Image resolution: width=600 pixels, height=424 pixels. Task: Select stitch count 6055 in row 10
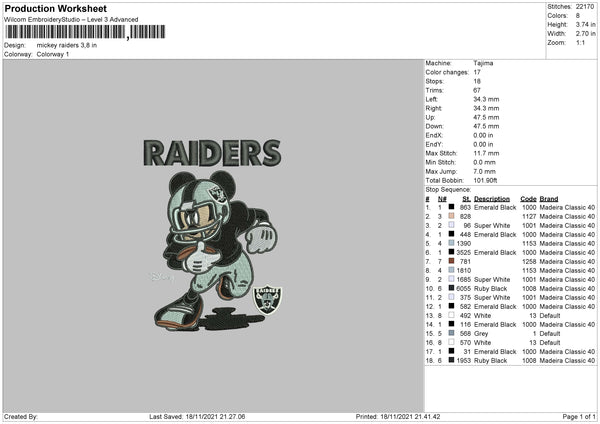463,289
